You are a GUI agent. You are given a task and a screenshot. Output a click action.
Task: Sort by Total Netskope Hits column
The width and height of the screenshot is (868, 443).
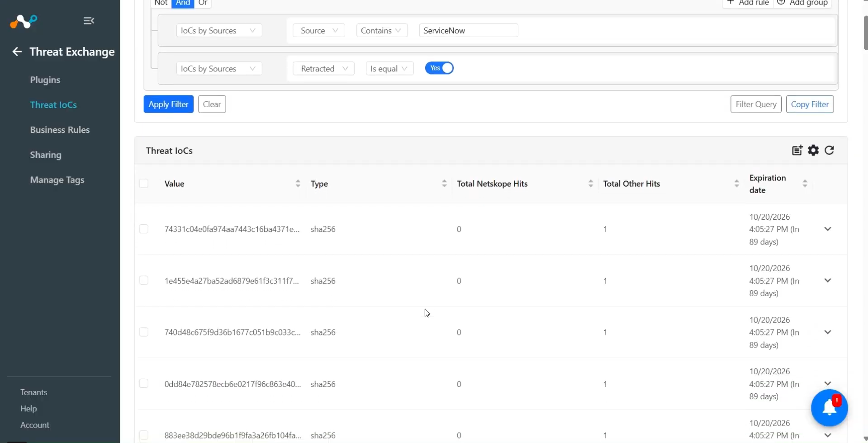590,184
